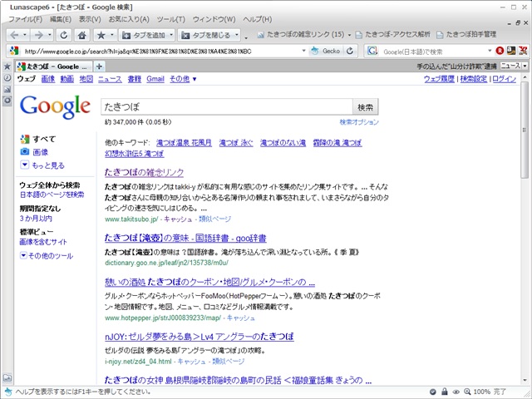Screen dimensions: 532x399
Task: Click the browser forward arrow button
Action: [x=38, y=35]
